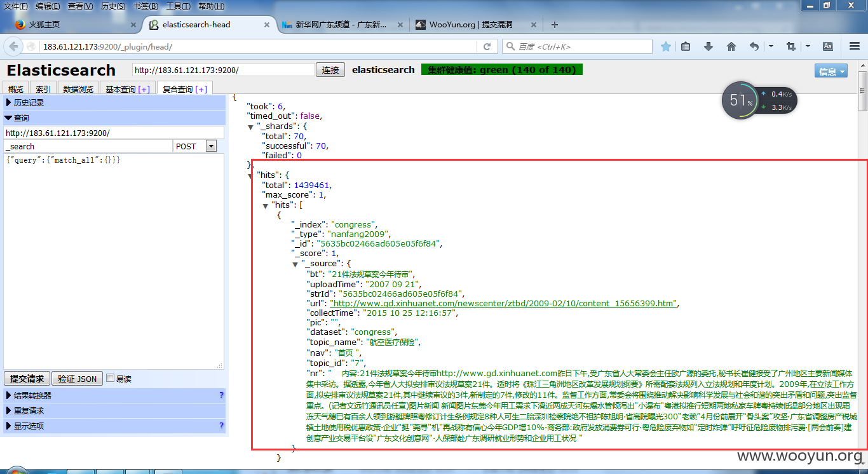
Task: Close the 新华网广东频道 tab
Action: [x=400, y=25]
